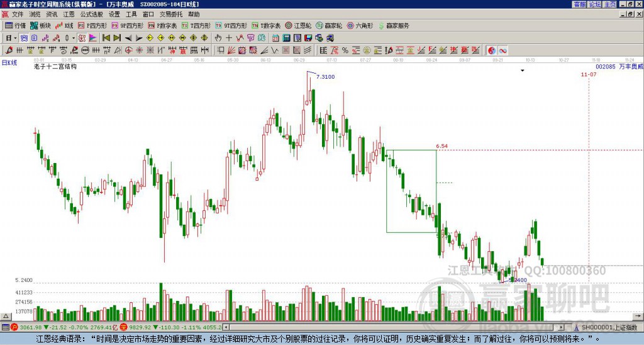Toggle the 权 rights-adjustment button
Viewport: 644px width, 345px height.
tap(82, 38)
